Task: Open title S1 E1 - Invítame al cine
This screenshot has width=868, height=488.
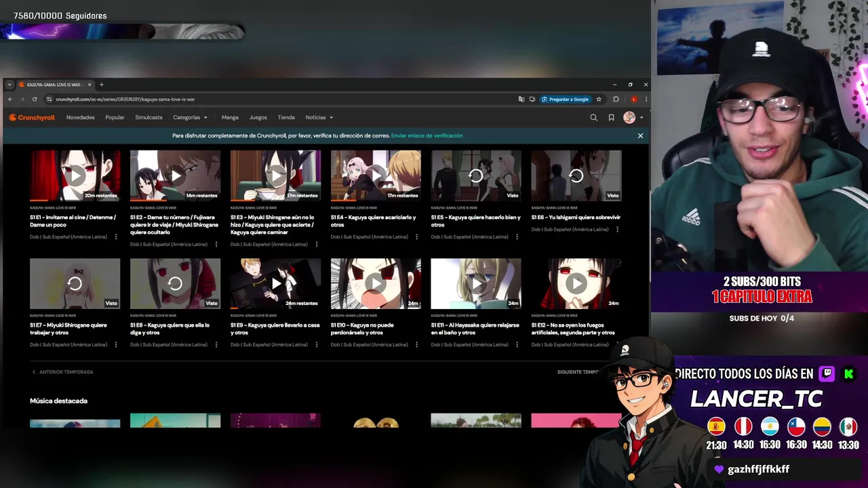Action: pos(73,221)
